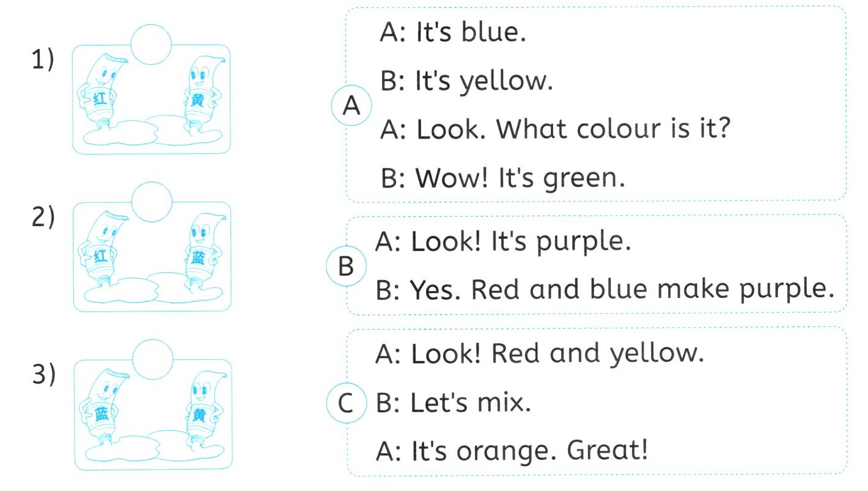
Task: Select the circled letter C option
Action: tap(346, 404)
